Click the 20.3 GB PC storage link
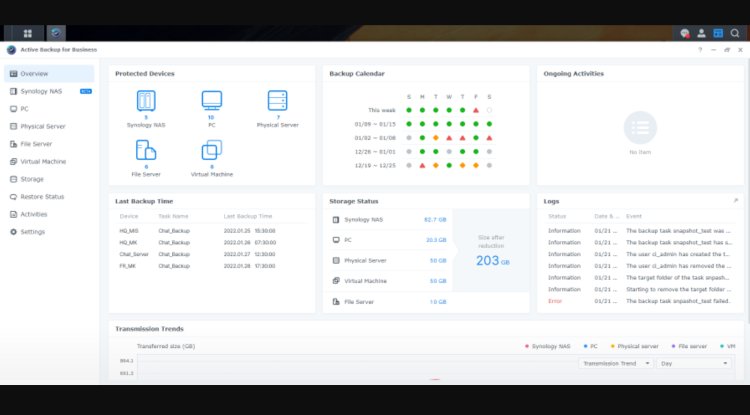 [436, 240]
